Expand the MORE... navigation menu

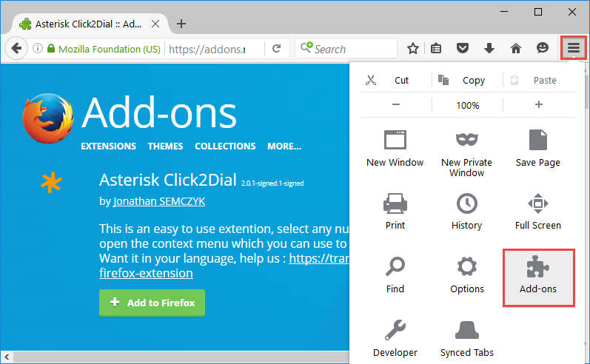(284, 146)
